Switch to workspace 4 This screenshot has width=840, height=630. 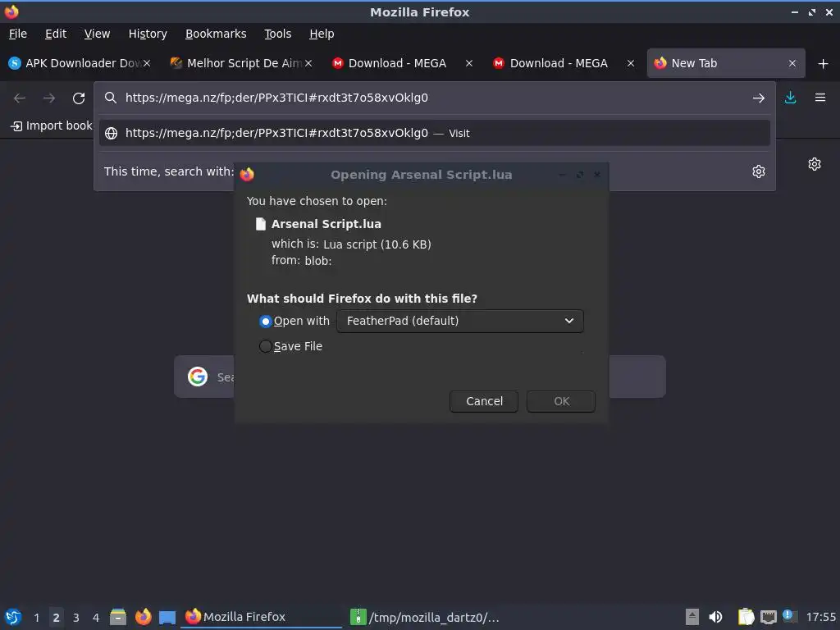click(96, 618)
